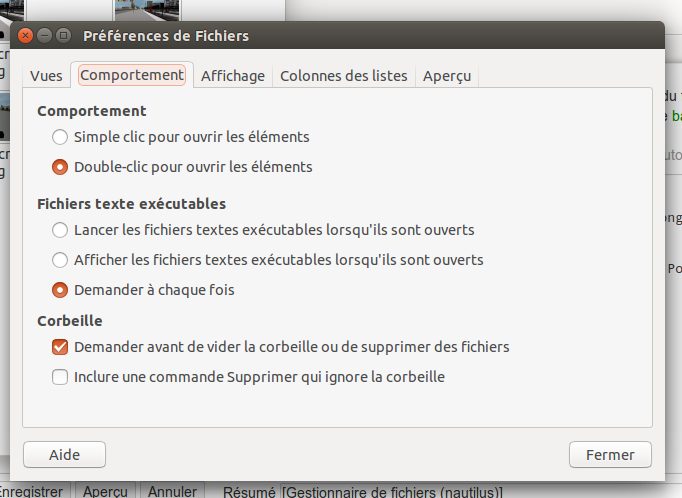Viewport: 682px width, 498px height.
Task: Choose Afficher les fichiers textes exécutables option
Action: (61, 260)
